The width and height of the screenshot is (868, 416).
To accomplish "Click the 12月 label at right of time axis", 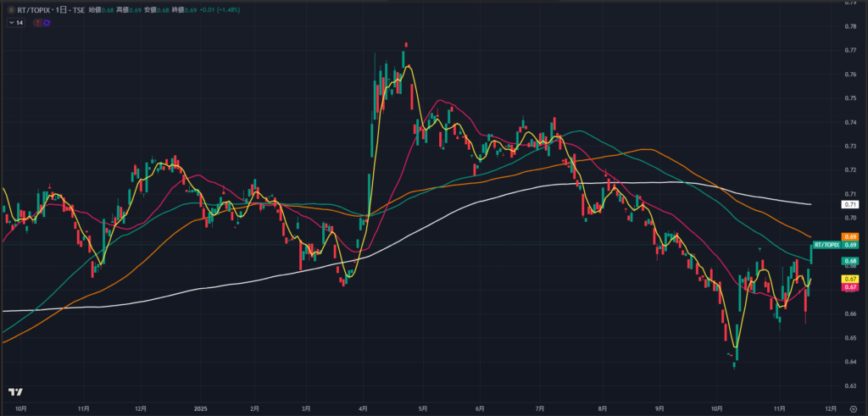I will (x=831, y=407).
